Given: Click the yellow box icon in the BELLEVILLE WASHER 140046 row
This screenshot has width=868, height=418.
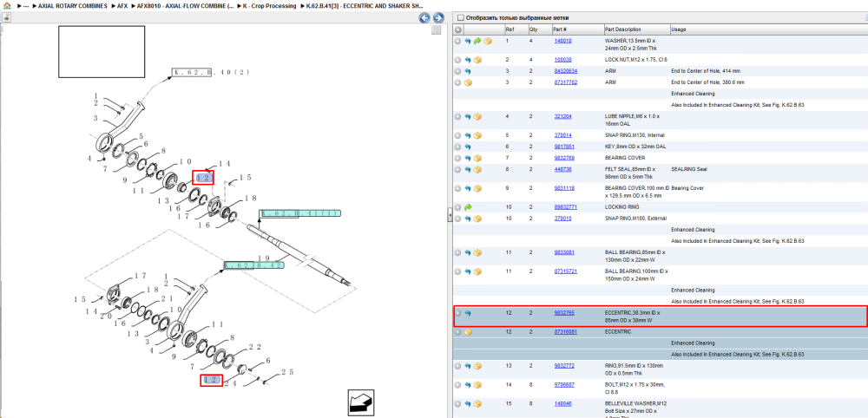Looking at the screenshot, I should 477,403.
